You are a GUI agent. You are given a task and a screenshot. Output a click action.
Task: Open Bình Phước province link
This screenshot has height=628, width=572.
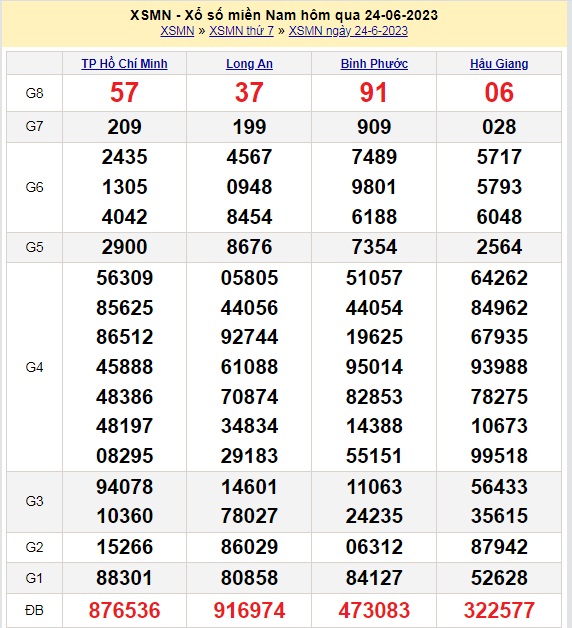(374, 64)
